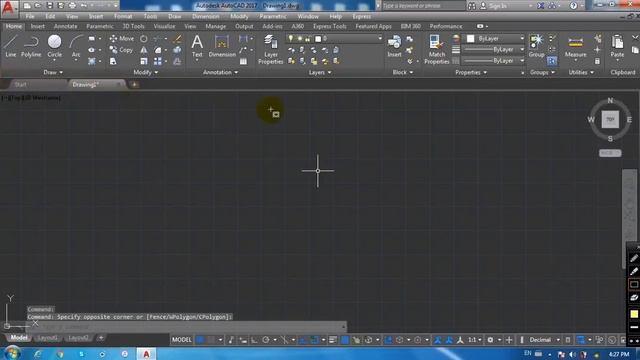The height and width of the screenshot is (360, 640).
Task: Expand the Draw panel
Action: (x=53, y=72)
